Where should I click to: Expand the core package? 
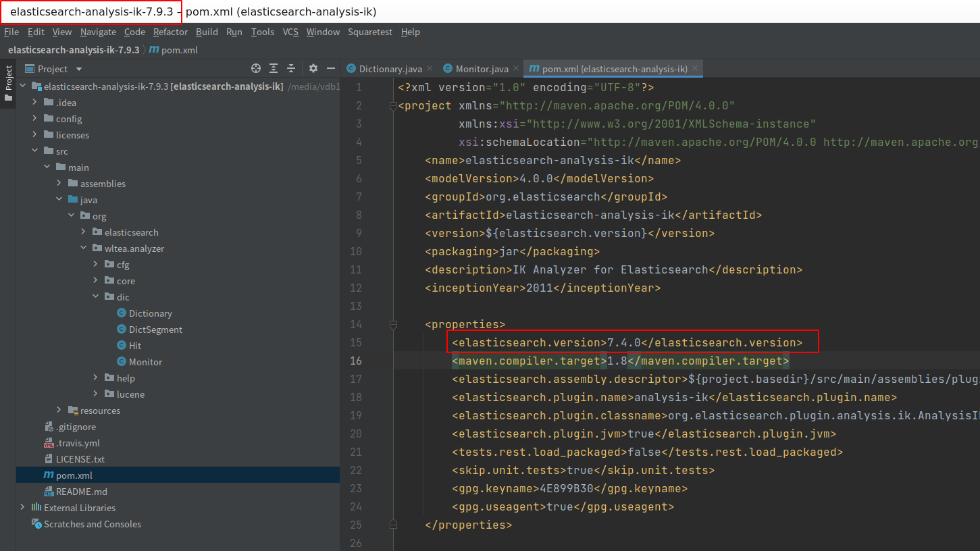pyautogui.click(x=96, y=281)
